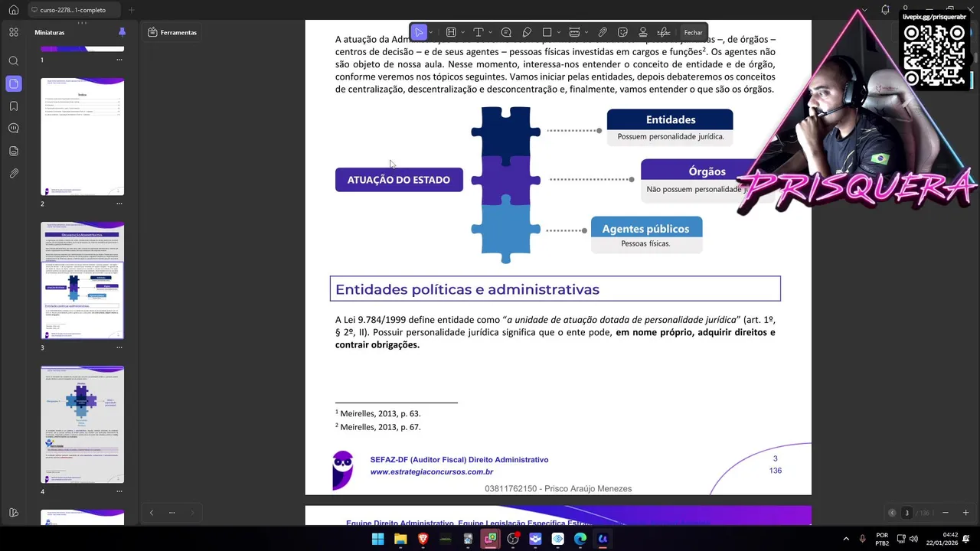The image size is (980, 551).
Task: Open the attachments panel paperclip in sidebar
Action: 13,174
